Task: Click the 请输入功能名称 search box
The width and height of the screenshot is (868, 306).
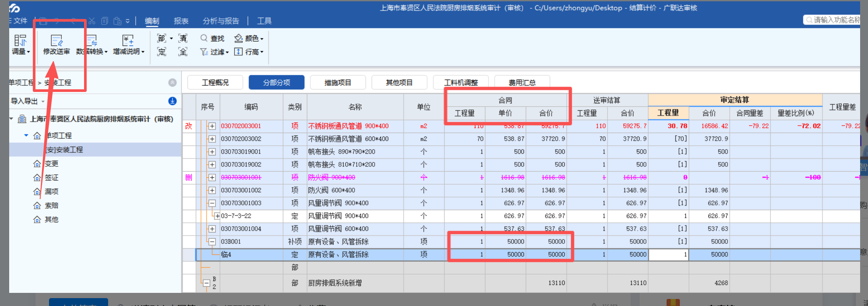Action: [832, 20]
